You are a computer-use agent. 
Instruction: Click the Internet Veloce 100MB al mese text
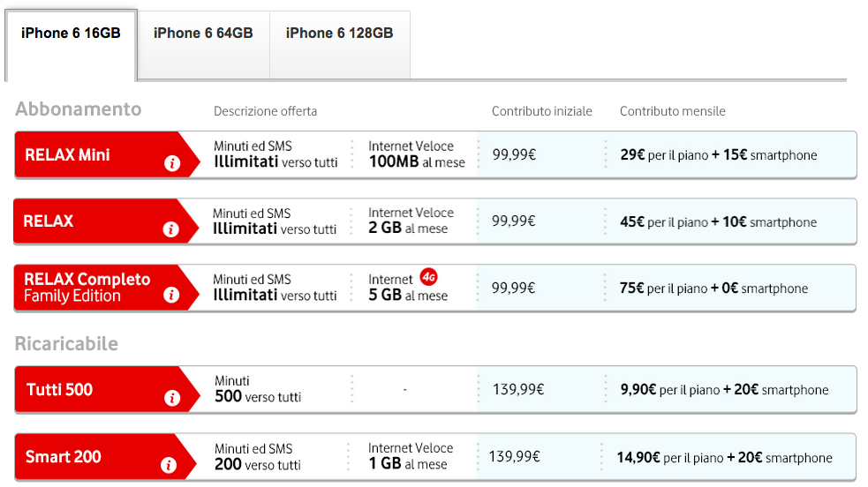tap(416, 154)
